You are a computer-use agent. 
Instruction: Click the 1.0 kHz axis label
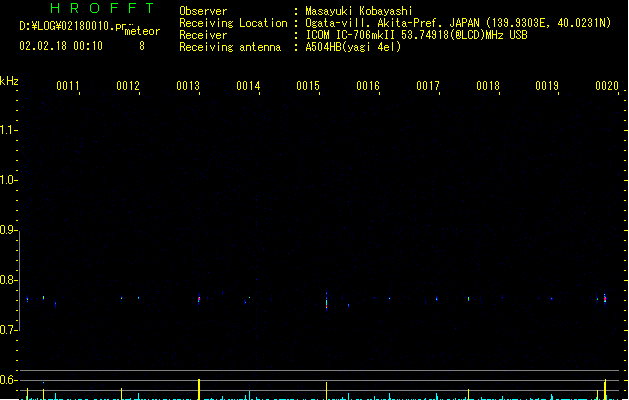[7, 180]
